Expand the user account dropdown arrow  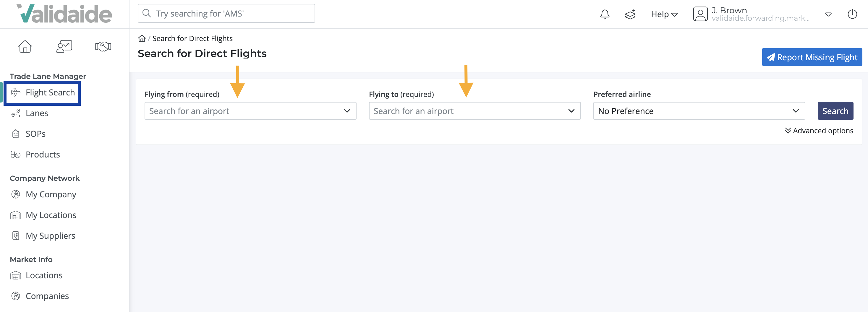[x=828, y=14]
